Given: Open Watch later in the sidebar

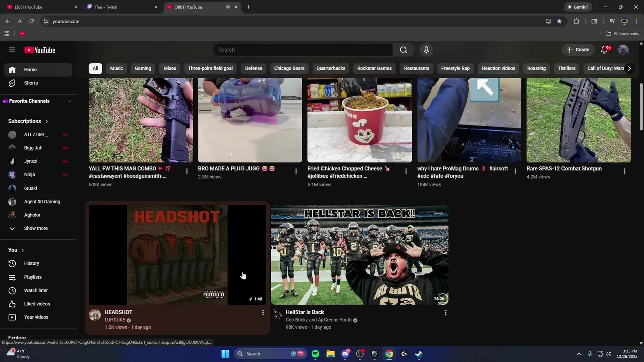Looking at the screenshot, I should [38, 291].
